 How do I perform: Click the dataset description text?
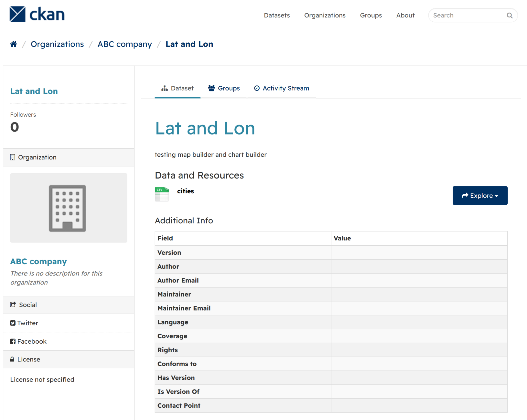pyautogui.click(x=211, y=155)
